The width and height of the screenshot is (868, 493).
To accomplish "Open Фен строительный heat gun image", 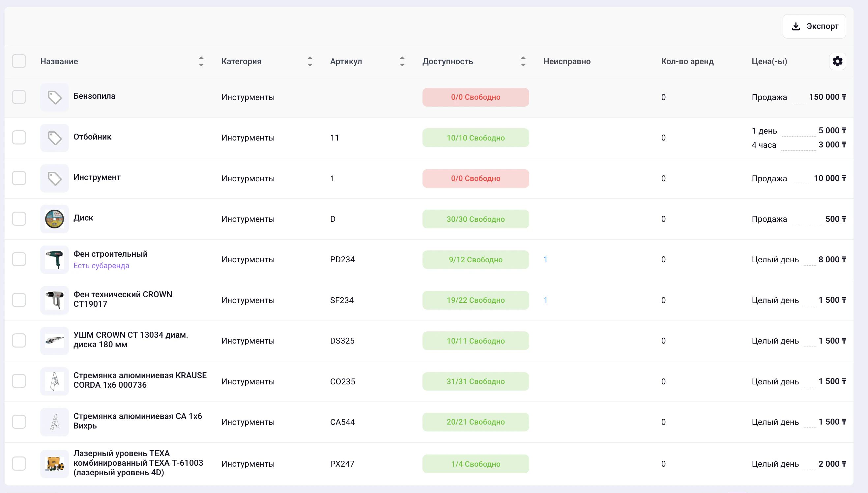I will (55, 260).
